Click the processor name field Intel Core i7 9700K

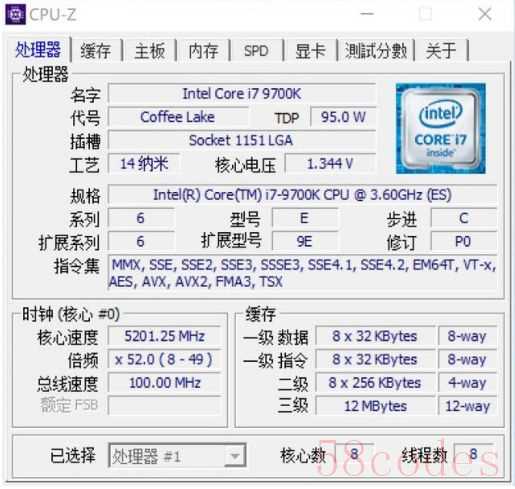tap(242, 94)
